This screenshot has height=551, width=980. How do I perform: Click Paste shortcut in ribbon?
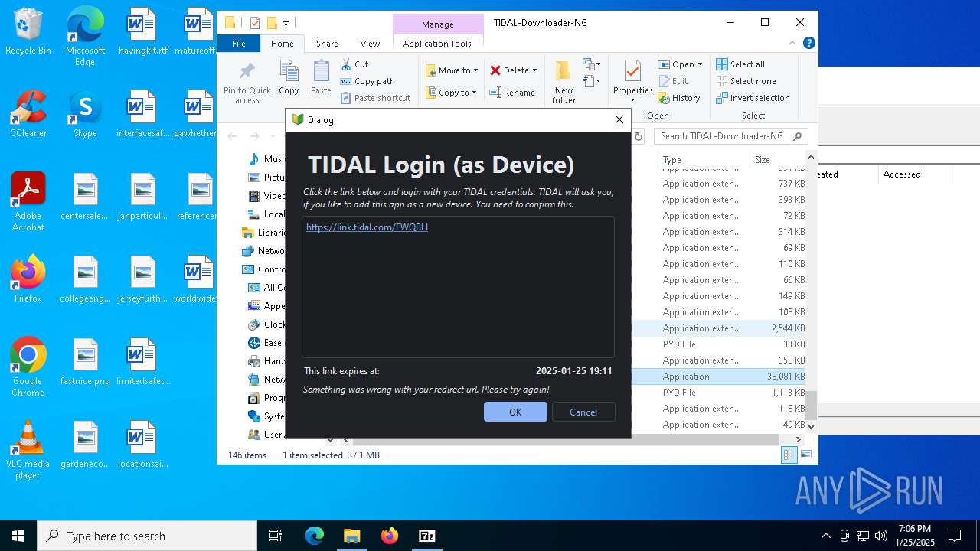click(376, 98)
